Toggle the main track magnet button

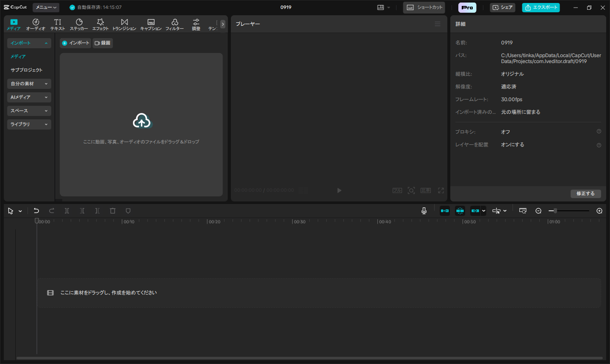tap(445, 211)
